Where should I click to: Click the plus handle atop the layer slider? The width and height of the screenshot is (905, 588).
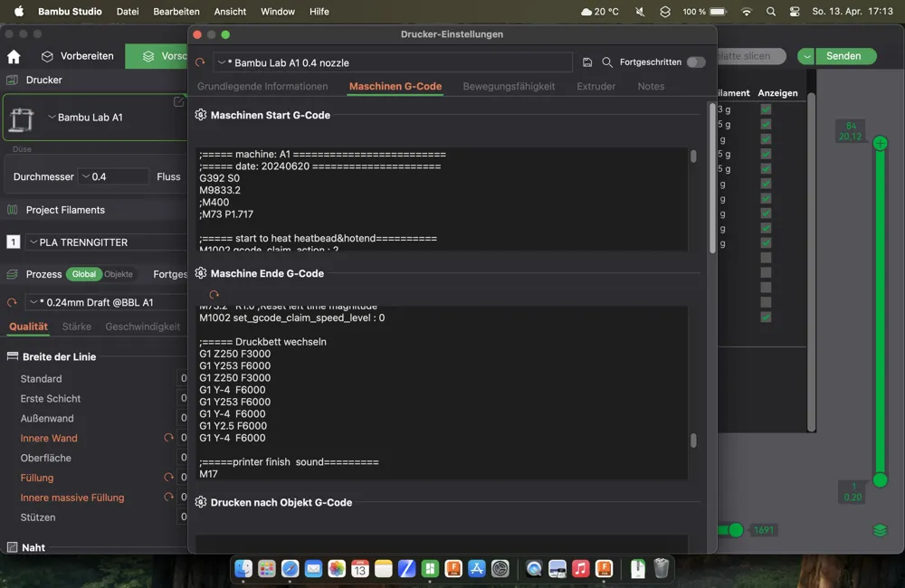point(880,144)
